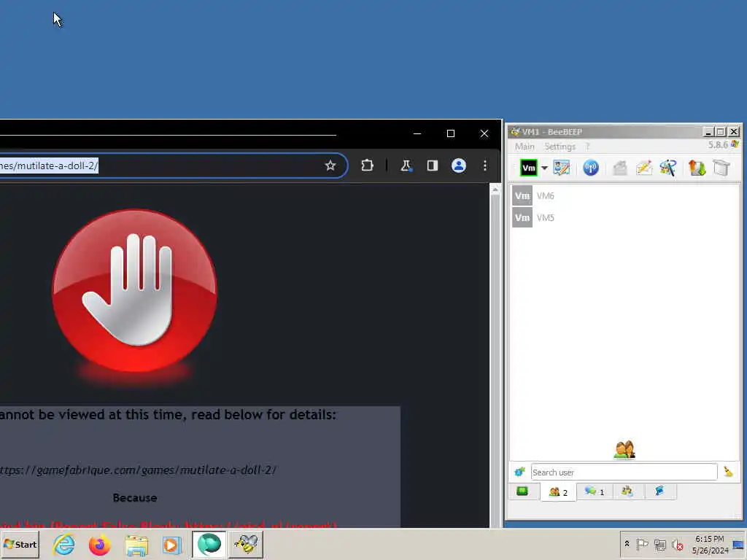Screen dimensions: 747x560
Task: Maximize the browser window
Action: pyautogui.click(x=451, y=134)
